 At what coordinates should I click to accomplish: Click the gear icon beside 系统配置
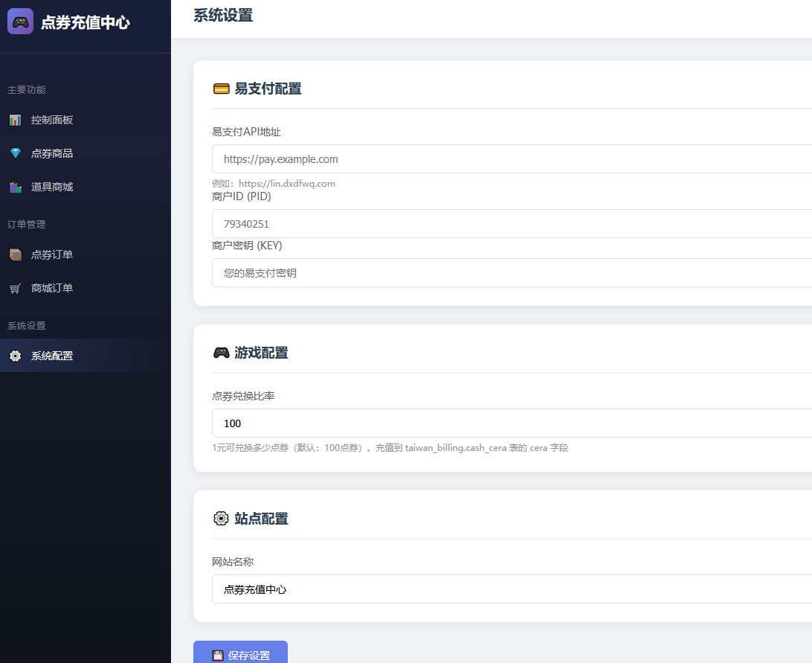15,356
